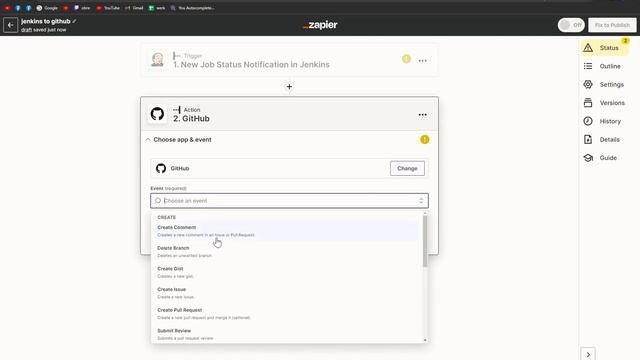Focus the Choose an event search field
Viewport: 640px width, 360px height.
click(x=289, y=201)
